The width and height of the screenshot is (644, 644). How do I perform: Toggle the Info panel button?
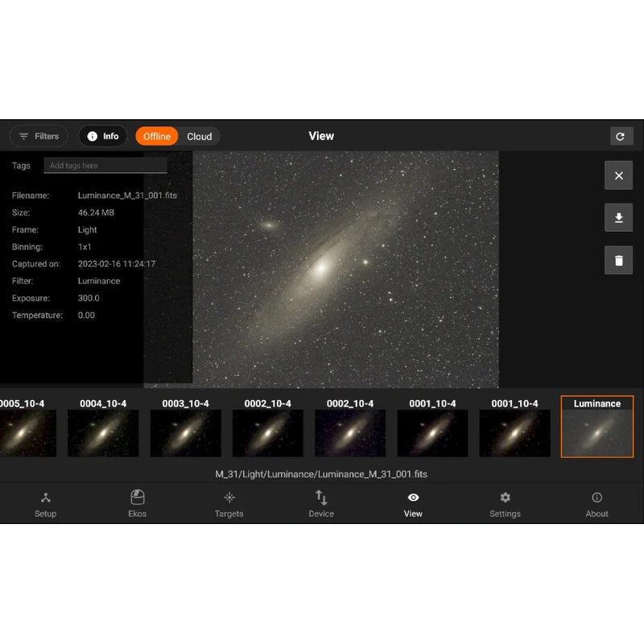(x=103, y=136)
